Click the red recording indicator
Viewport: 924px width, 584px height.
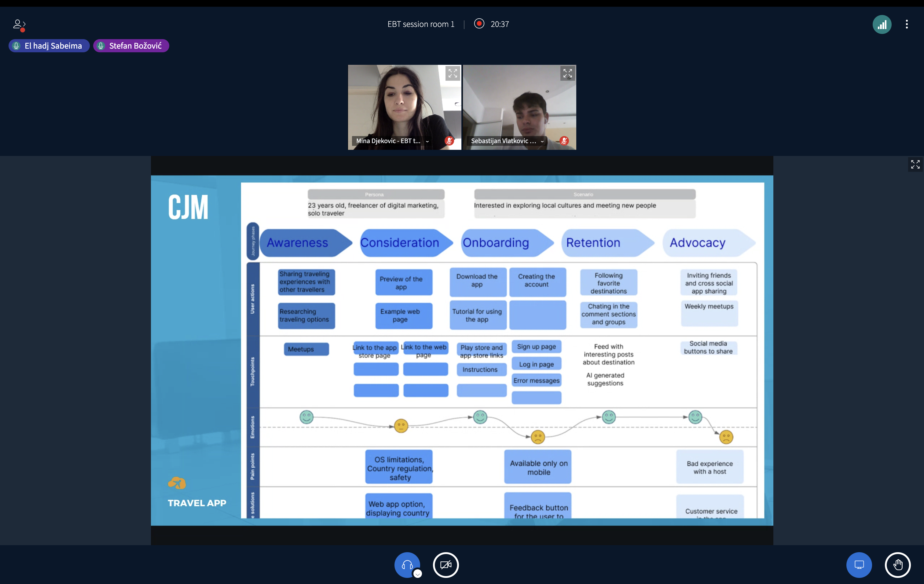479,24
